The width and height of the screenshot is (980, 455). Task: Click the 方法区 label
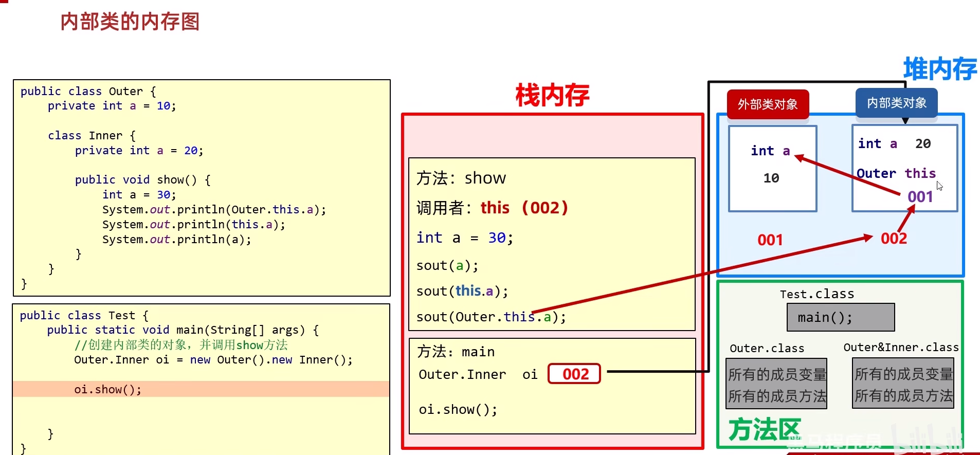coord(765,429)
